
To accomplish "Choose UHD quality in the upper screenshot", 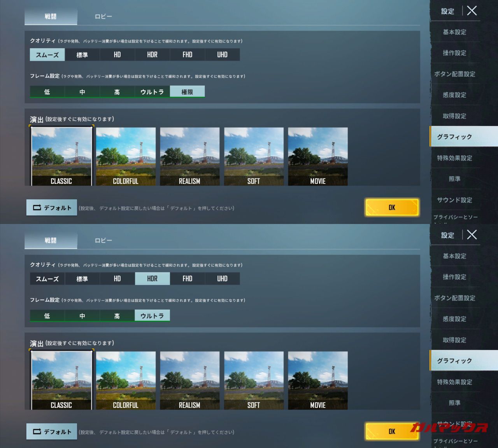I will pyautogui.click(x=222, y=55).
